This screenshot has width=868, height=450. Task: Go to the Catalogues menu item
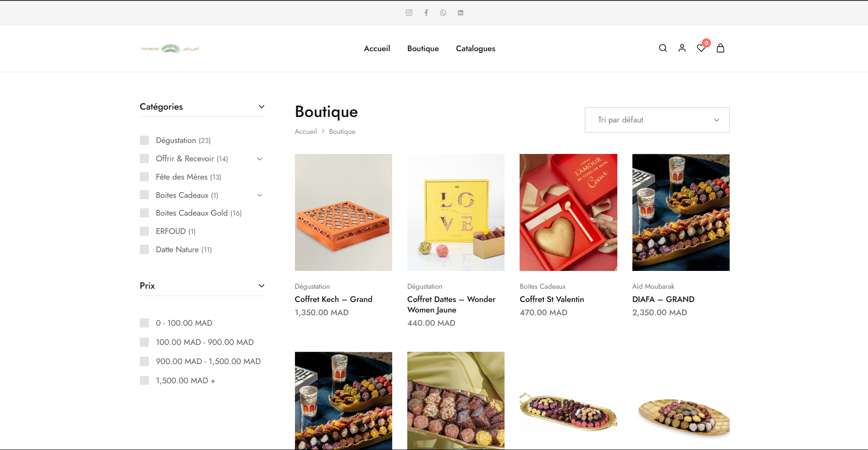pyautogui.click(x=475, y=48)
